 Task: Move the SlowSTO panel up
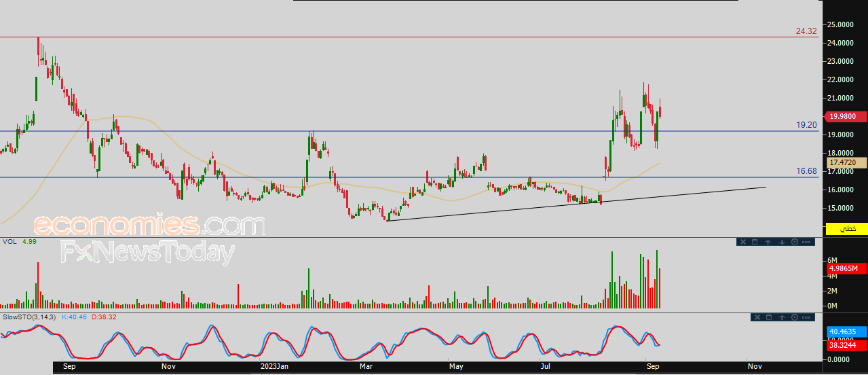click(782, 317)
